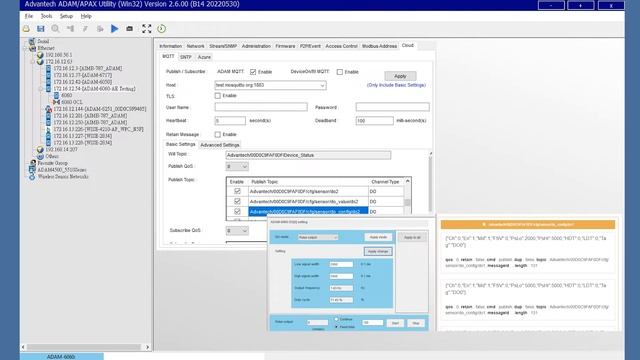
Task: Open the File menu
Action: tap(29, 16)
